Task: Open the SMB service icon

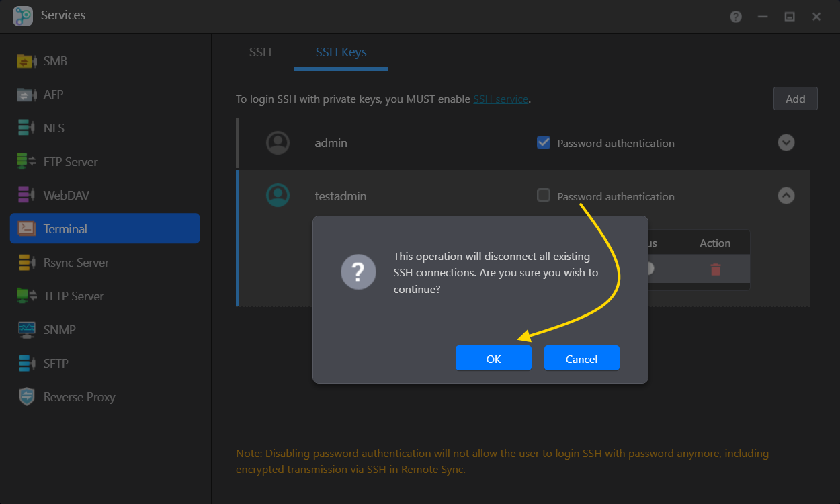Action: click(26, 61)
